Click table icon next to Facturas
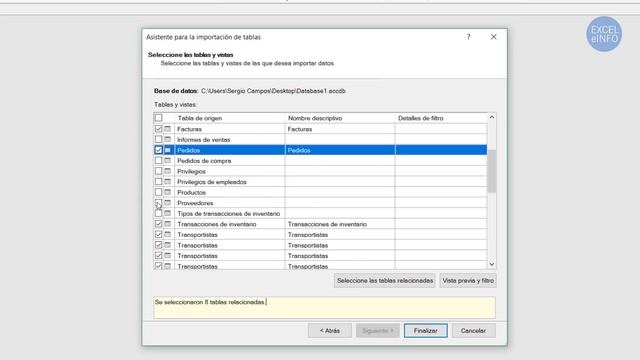Viewport: 640px width, 360px height. [x=168, y=129]
